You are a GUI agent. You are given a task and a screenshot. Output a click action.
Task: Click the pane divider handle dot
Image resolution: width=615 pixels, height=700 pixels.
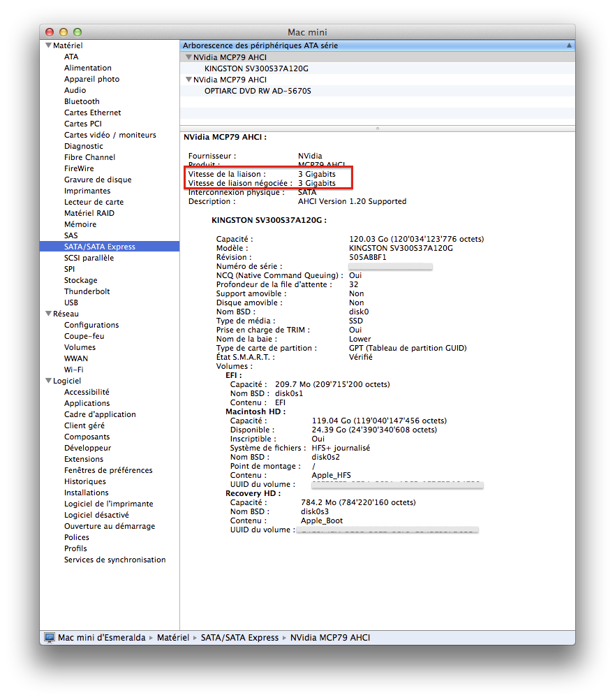pyautogui.click(x=378, y=129)
